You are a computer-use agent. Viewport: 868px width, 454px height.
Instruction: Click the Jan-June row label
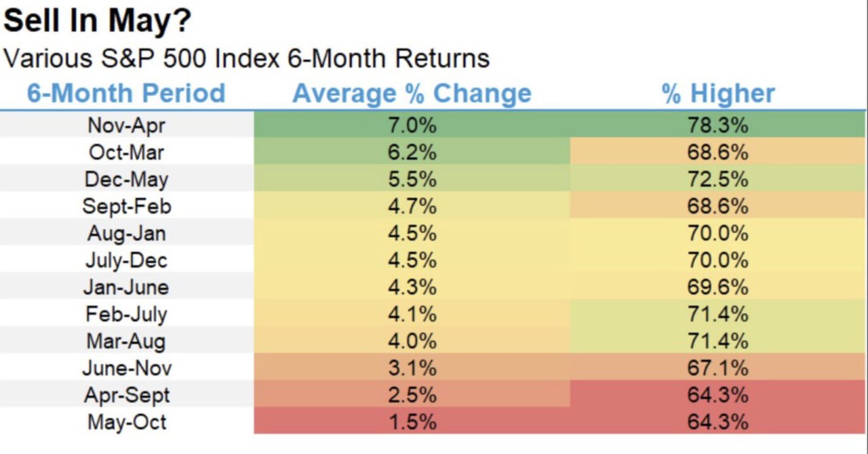(127, 287)
